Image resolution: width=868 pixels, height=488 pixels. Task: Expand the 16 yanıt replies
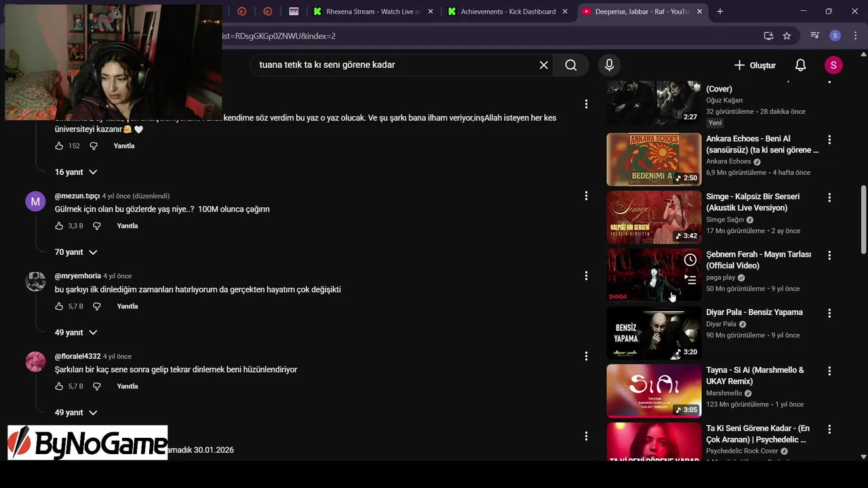coord(76,172)
